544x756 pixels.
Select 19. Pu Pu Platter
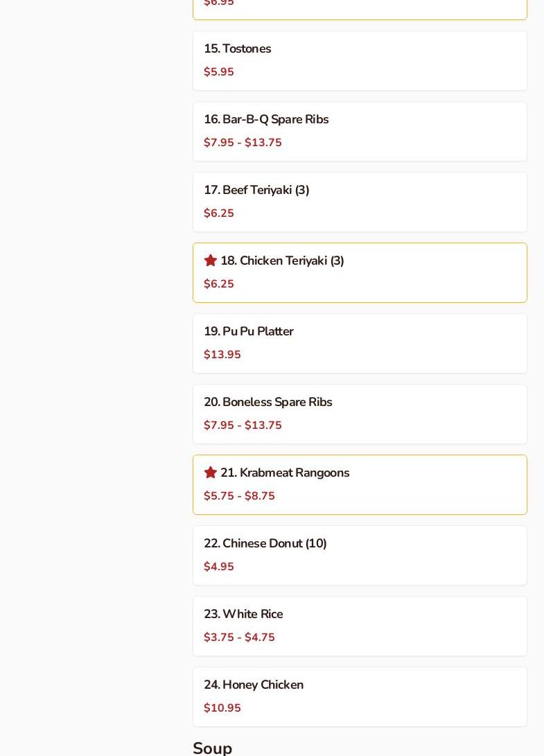(x=249, y=332)
